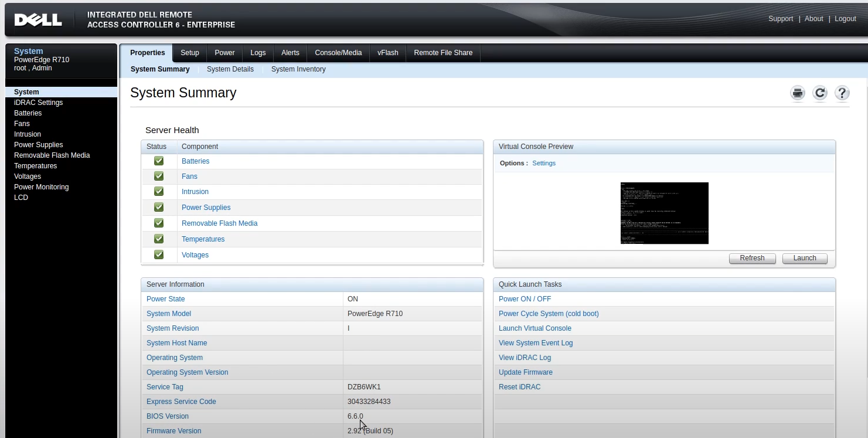Click the green check status icon for Batteries

click(x=159, y=161)
